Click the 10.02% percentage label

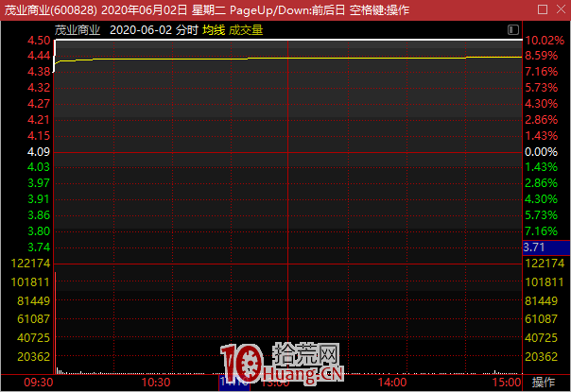[x=545, y=41]
